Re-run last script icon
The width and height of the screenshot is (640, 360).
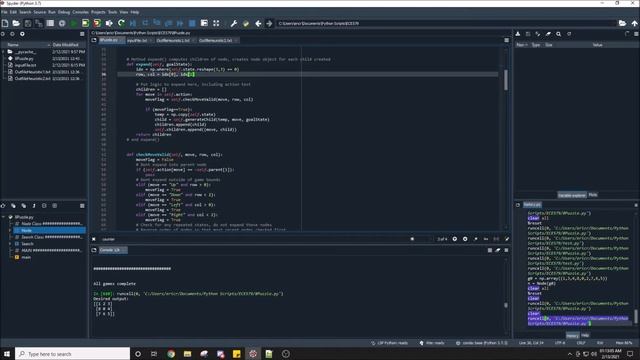point(121,23)
